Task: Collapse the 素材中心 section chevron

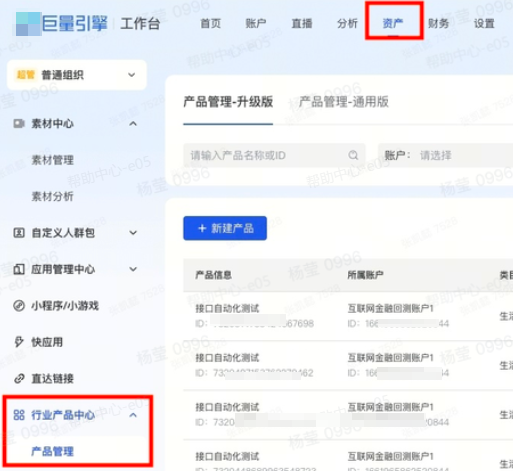Action: 133,124
